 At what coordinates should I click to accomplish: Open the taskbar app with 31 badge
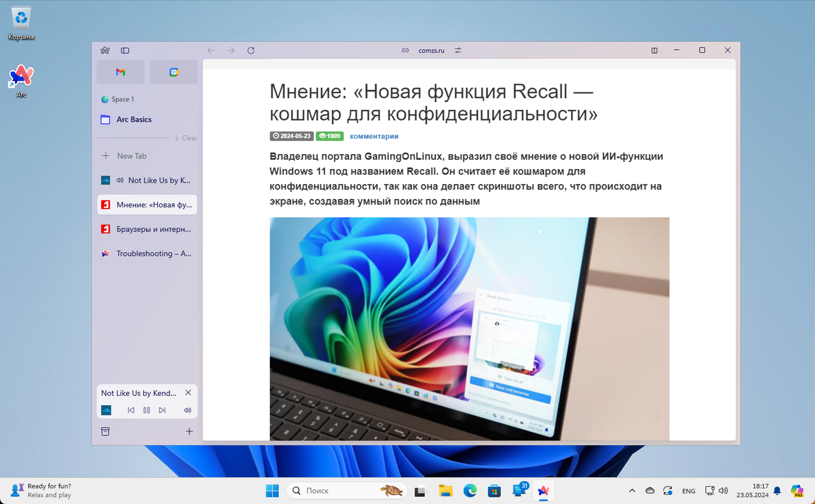(520, 490)
